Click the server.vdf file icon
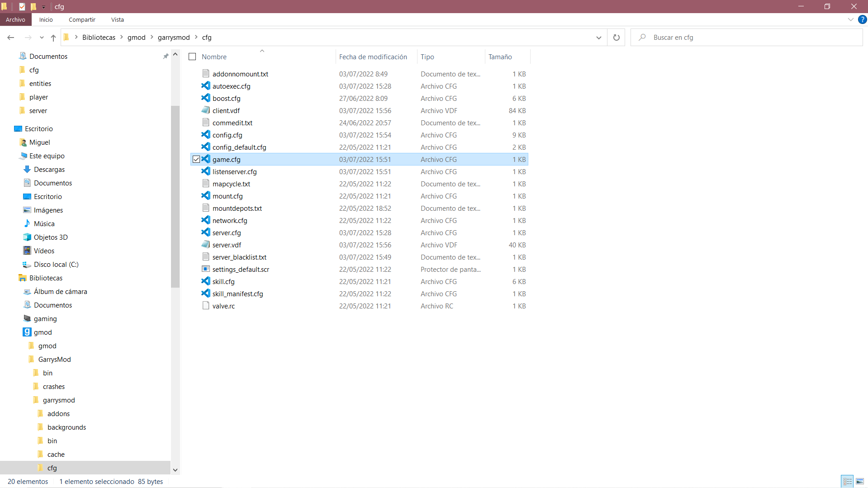The height and width of the screenshot is (488, 868). (x=206, y=245)
